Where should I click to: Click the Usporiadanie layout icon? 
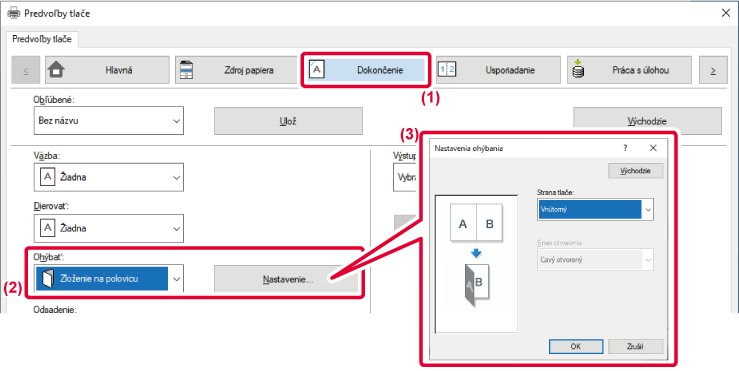pos(446,70)
